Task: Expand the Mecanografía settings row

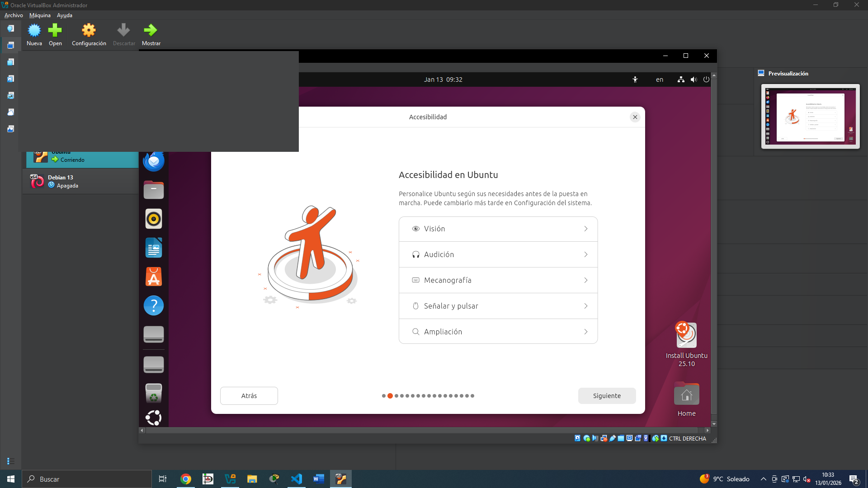Action: coord(498,280)
